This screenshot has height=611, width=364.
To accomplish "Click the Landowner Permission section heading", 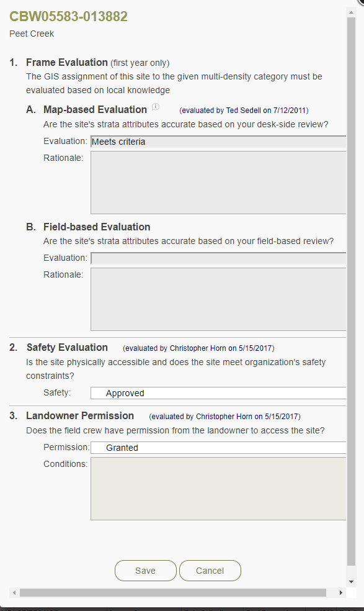I will point(80,416).
